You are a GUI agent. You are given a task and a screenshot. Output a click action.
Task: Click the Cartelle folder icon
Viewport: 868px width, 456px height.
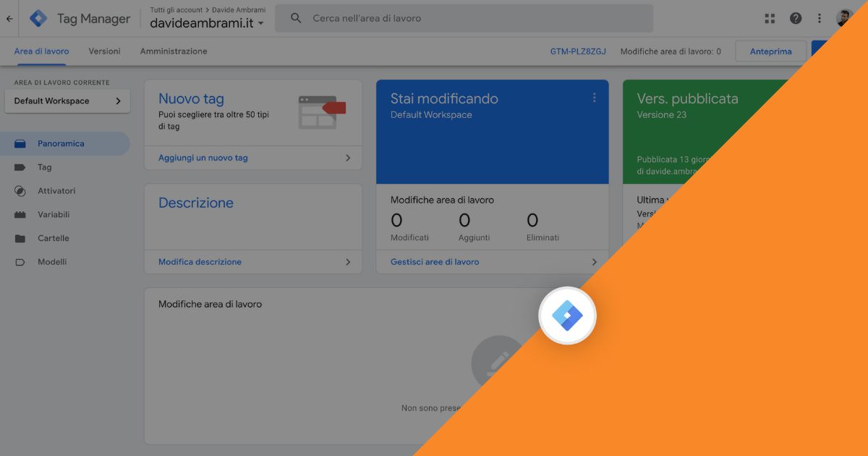(20, 238)
